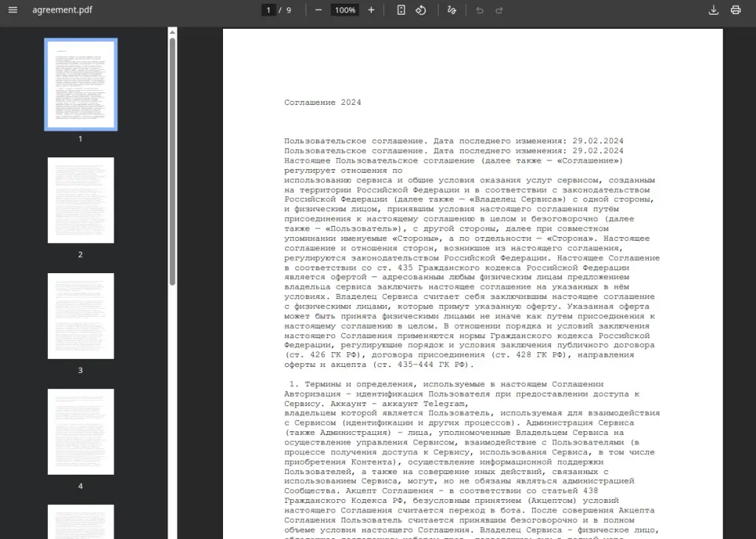The height and width of the screenshot is (539, 756).
Task: Click the text 'оферты и акцепта'
Action: 326,365
